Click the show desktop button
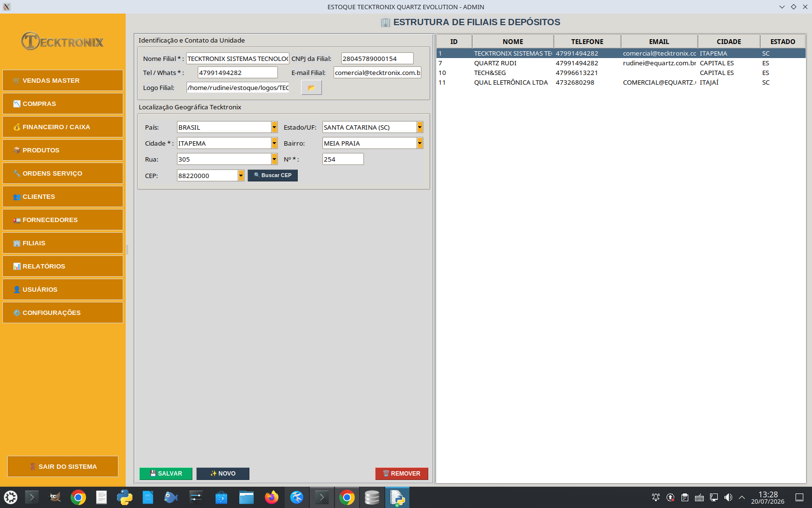 [x=799, y=497]
